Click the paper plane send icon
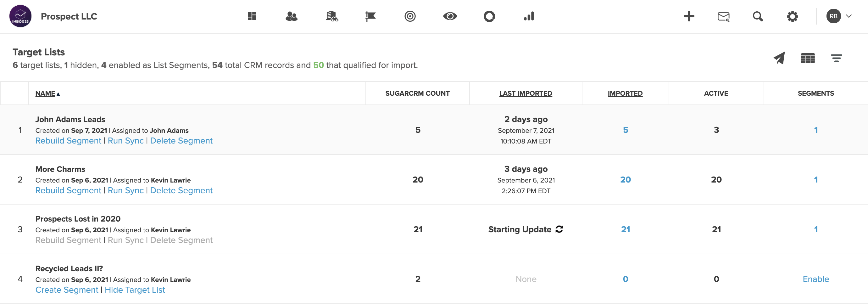Image resolution: width=868 pixels, height=304 pixels. coord(779,58)
